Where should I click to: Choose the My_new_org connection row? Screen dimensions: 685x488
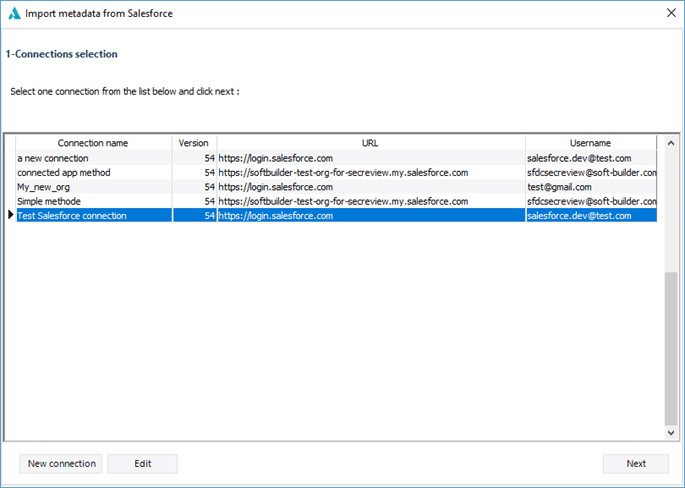pos(93,187)
